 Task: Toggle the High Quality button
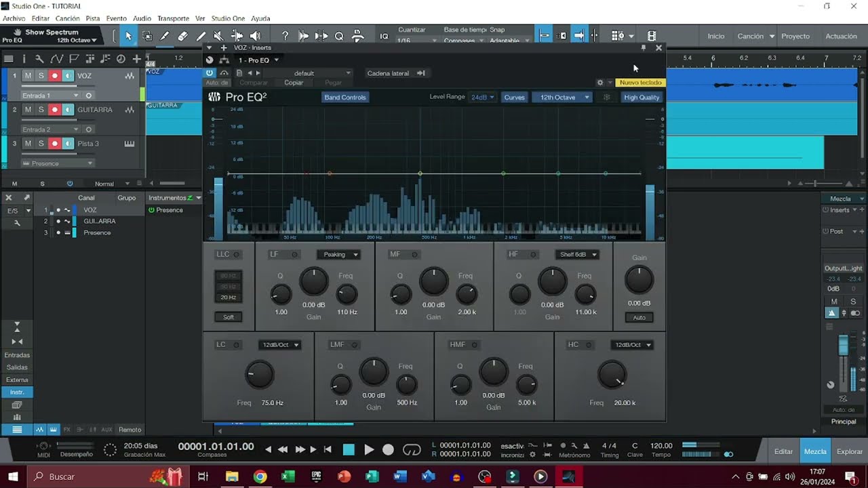tap(642, 98)
